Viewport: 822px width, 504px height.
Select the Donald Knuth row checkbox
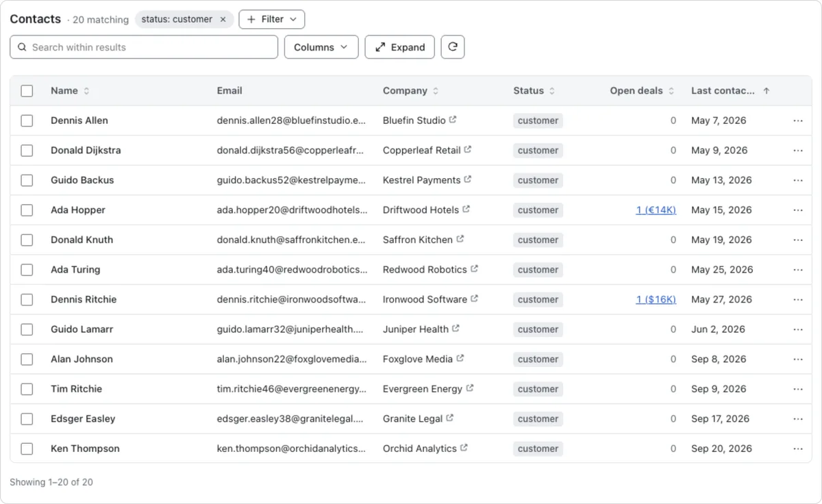pyautogui.click(x=27, y=240)
